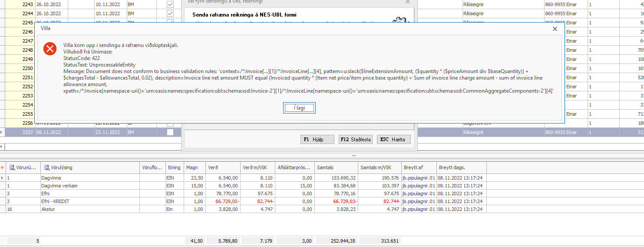
Task: Toggle the checkbox on invoice row 2244
Action: click(x=170, y=13)
